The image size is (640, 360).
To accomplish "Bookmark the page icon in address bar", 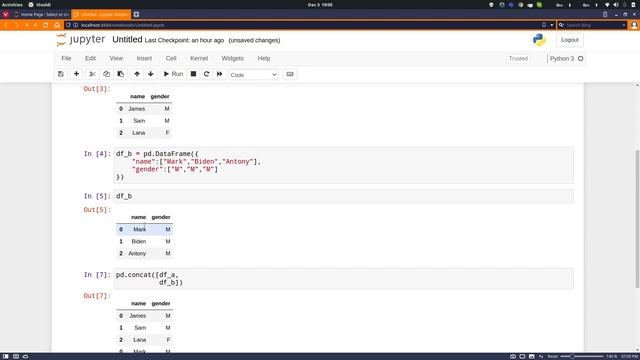I will (544, 25).
